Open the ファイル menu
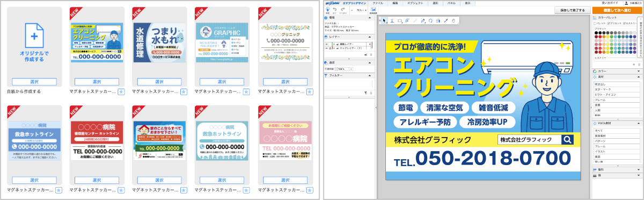 [378, 3]
